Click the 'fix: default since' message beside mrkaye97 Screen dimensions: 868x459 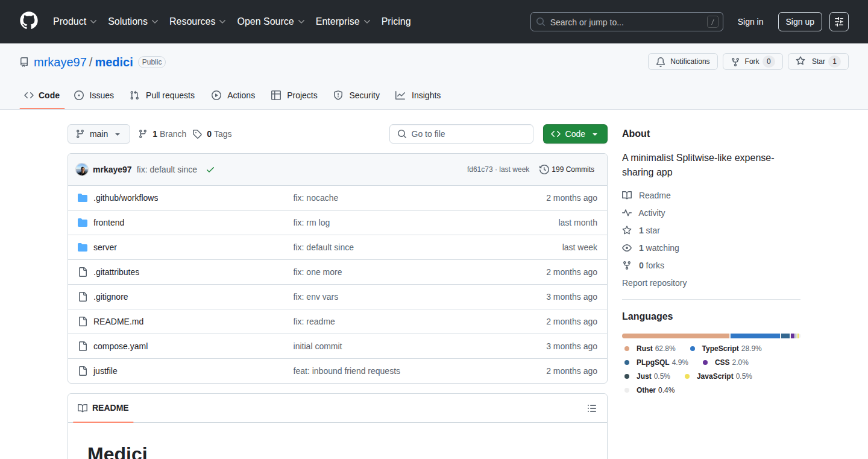click(x=167, y=169)
